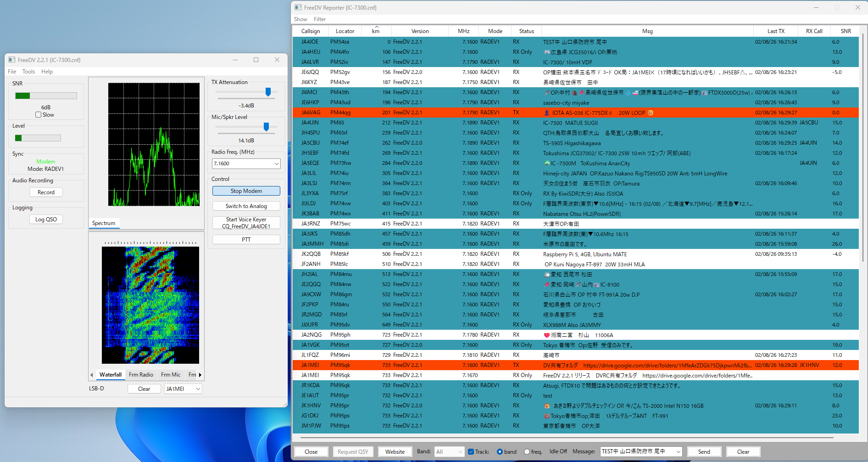Uncheck the Track checkbox in Reporter
Viewport: 868px width, 462px height.
coord(471,452)
